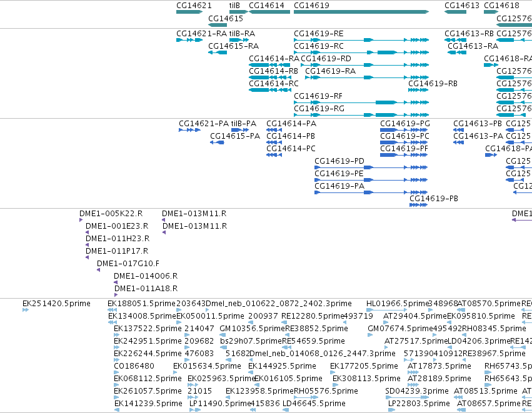
Task: Select transcript CG14613-RA
Action: pos(457,52)
